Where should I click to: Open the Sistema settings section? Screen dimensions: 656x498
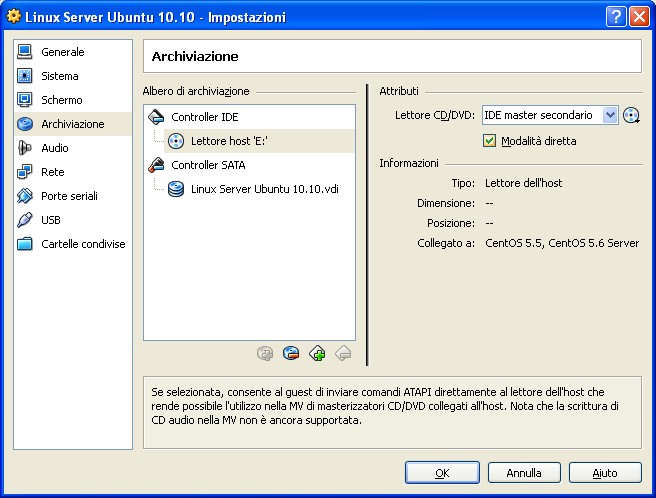click(60, 76)
